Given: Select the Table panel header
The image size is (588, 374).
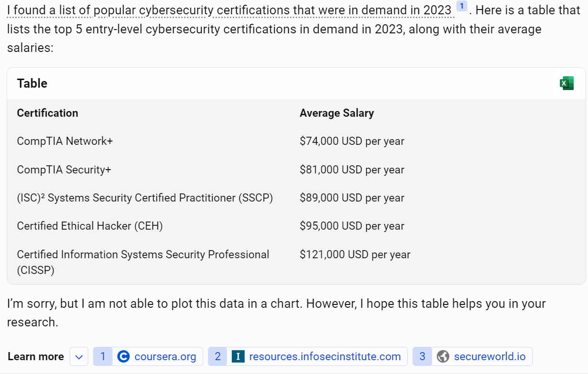Looking at the screenshot, I should coord(32,83).
